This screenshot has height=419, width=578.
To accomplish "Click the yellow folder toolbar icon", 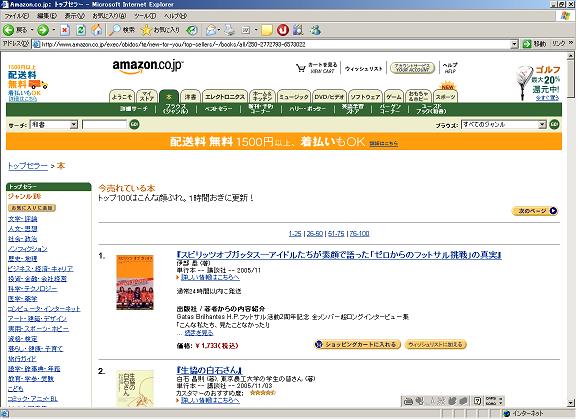I will 267,30.
